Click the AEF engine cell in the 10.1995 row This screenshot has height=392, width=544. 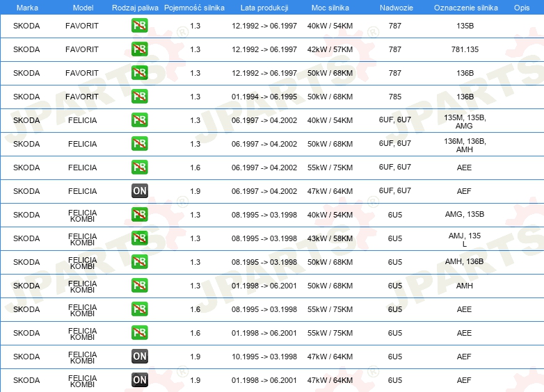point(464,357)
